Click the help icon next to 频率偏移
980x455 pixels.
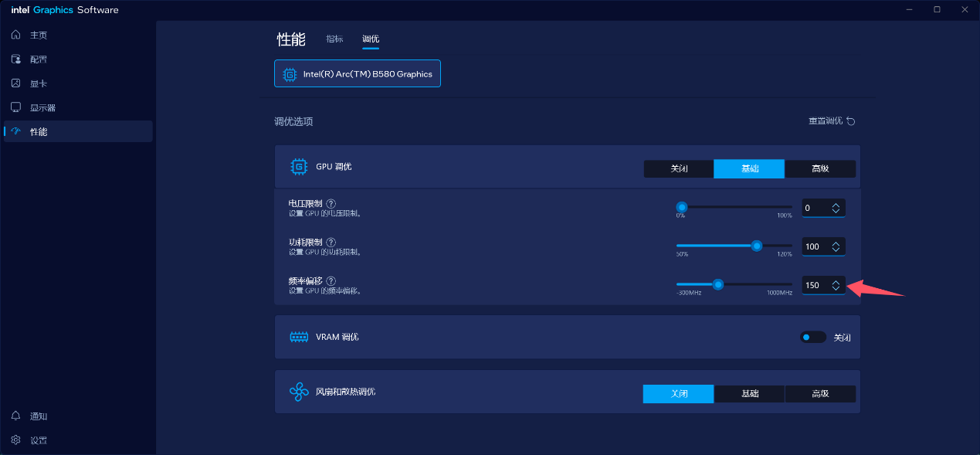[x=331, y=281]
